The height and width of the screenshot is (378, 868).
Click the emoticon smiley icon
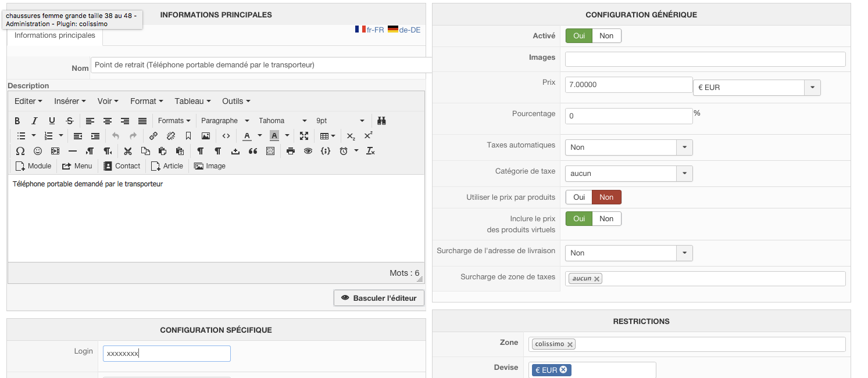pyautogui.click(x=38, y=151)
